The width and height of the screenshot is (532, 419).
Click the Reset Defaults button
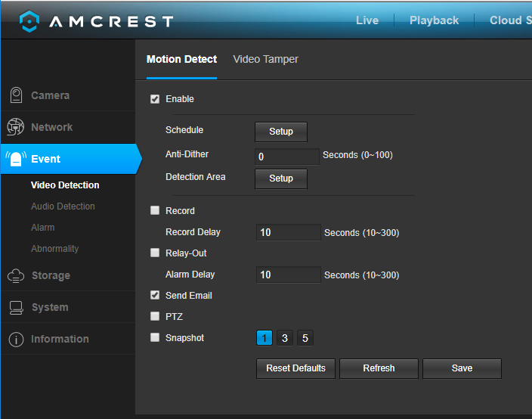click(x=295, y=368)
